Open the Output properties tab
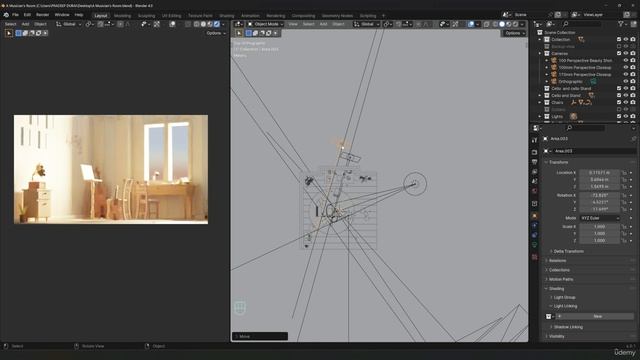640x360 pixels. (x=535, y=162)
